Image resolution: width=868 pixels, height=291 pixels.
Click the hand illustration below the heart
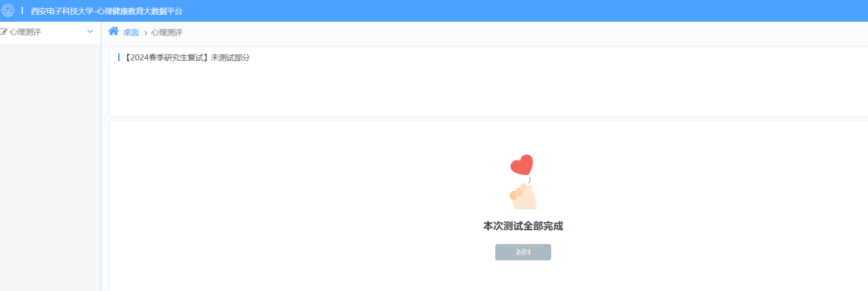523,196
